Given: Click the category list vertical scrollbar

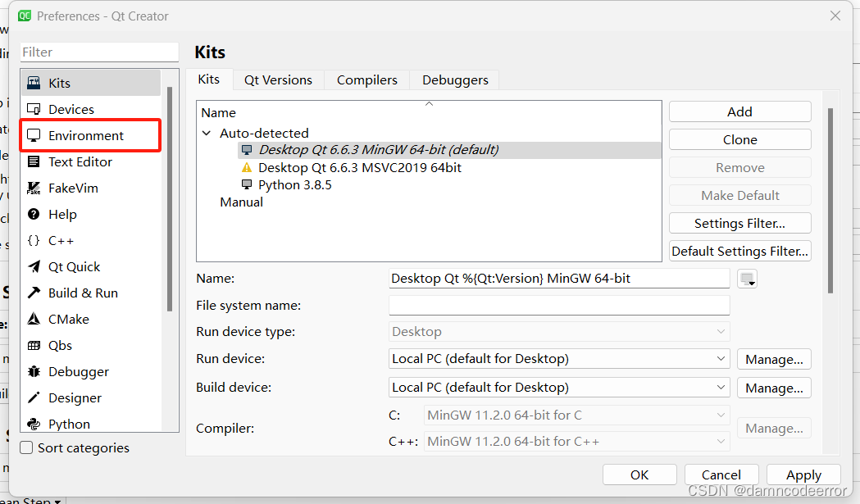Looking at the screenshot, I should pyautogui.click(x=170, y=197).
